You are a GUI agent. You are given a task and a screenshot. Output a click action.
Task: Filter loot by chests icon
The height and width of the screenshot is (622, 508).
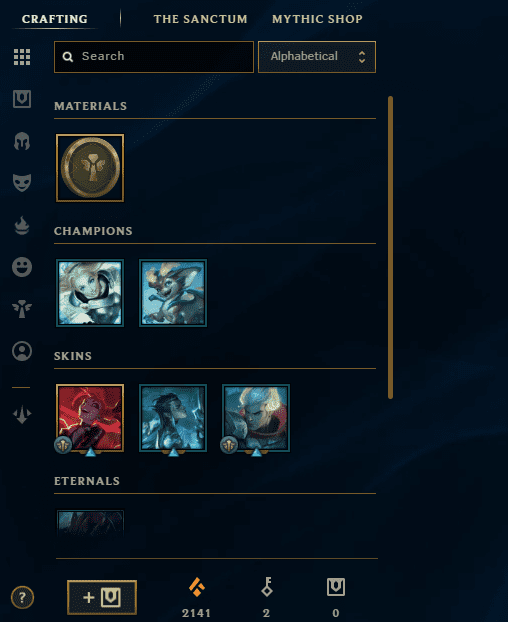point(22,99)
